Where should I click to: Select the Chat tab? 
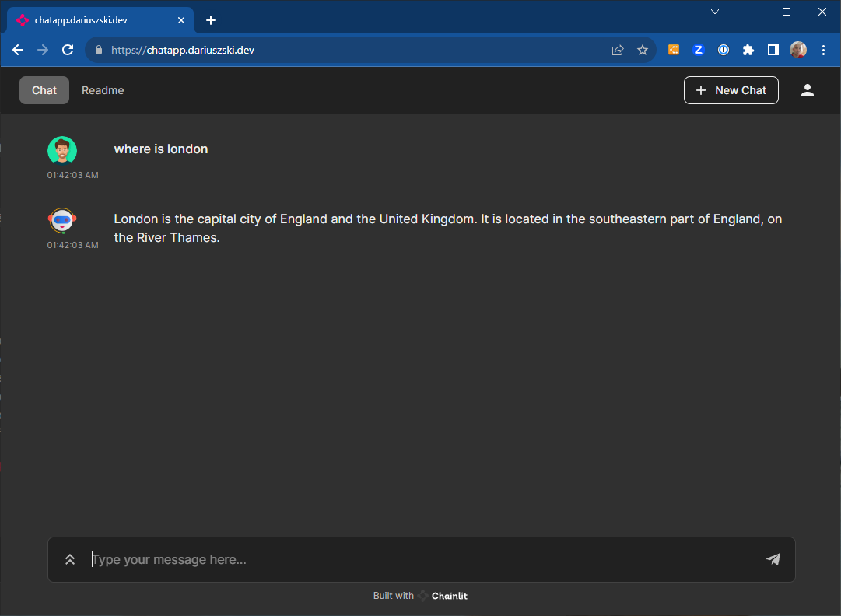pyautogui.click(x=44, y=90)
